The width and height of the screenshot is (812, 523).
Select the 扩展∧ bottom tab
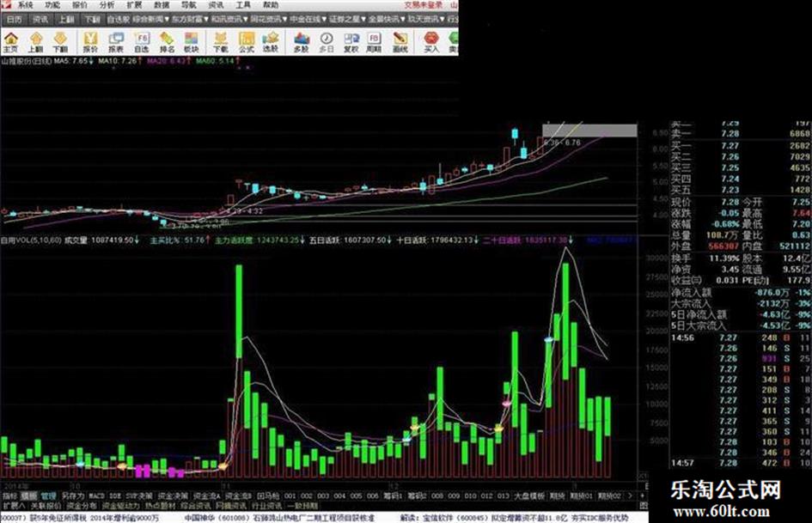coord(14,505)
